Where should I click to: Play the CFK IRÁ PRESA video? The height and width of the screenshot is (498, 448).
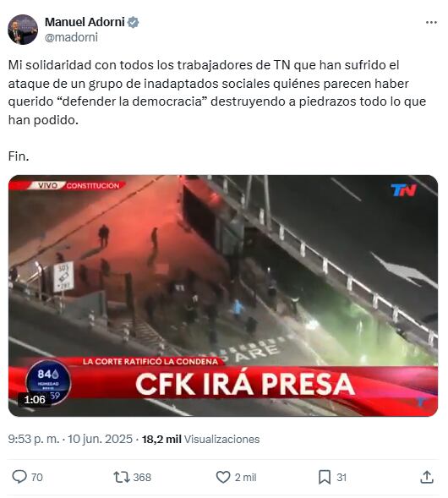(x=223, y=296)
